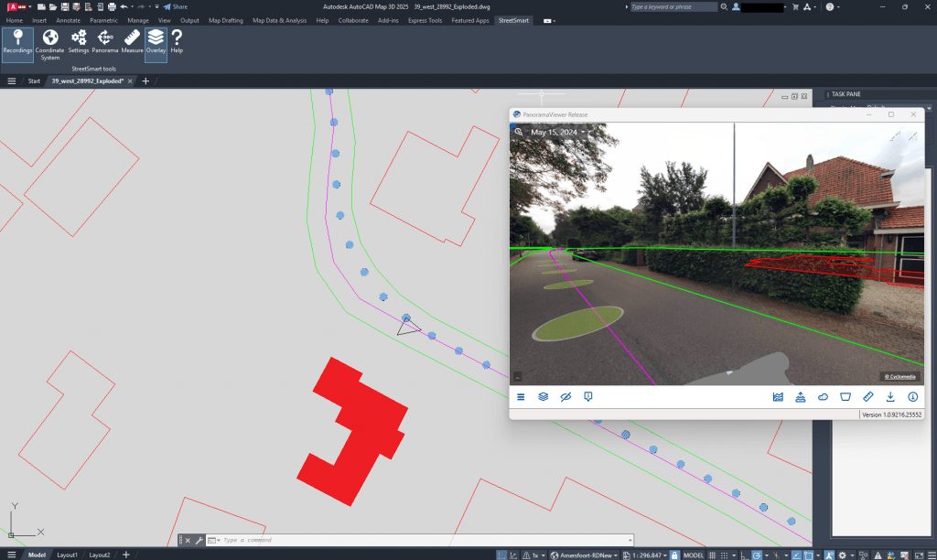Click the Plot printer icon in quick access

point(112,6)
